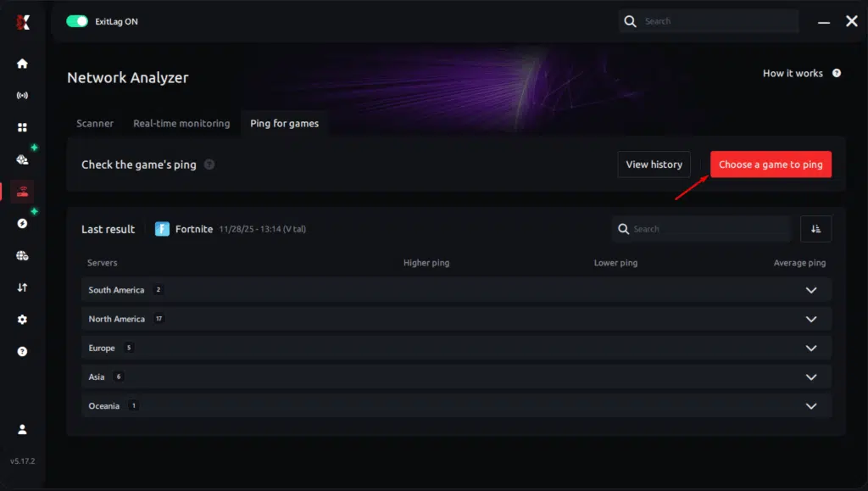Click the globe network sidebar icon
868x491 pixels.
pyautogui.click(x=22, y=256)
